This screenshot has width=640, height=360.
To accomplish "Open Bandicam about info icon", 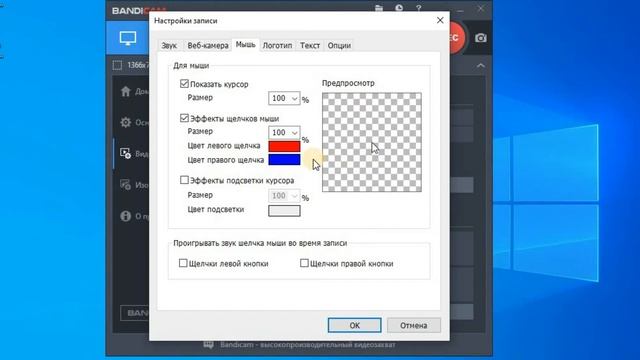I will pos(125,216).
